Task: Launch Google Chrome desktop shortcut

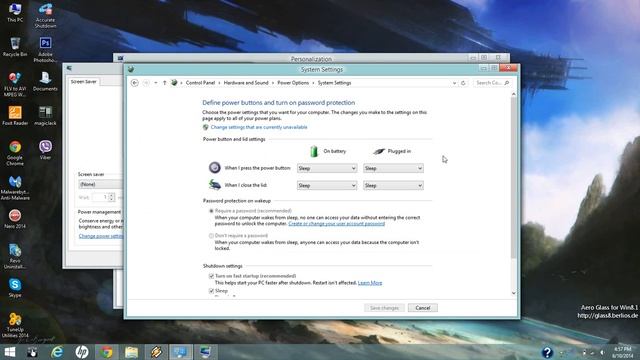Action: [15, 153]
